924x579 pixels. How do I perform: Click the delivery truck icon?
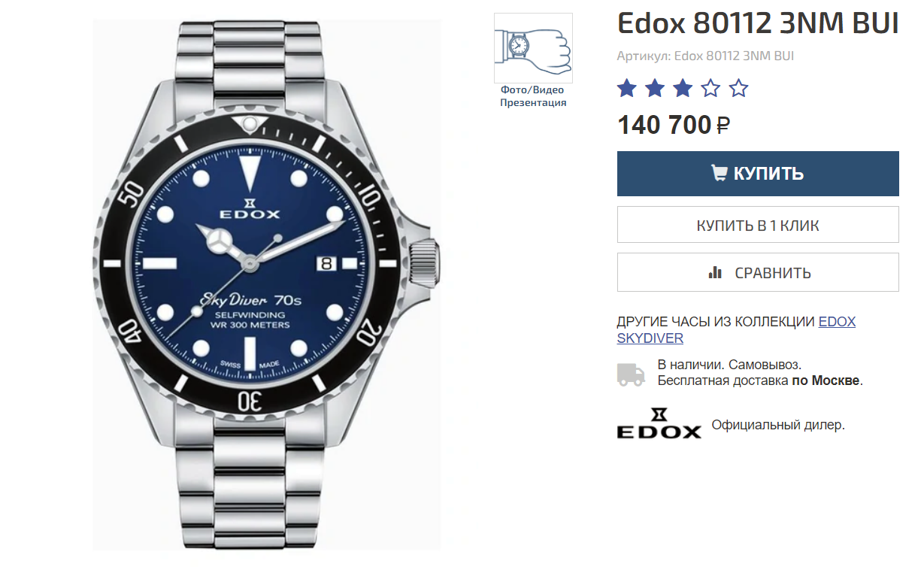coord(631,374)
